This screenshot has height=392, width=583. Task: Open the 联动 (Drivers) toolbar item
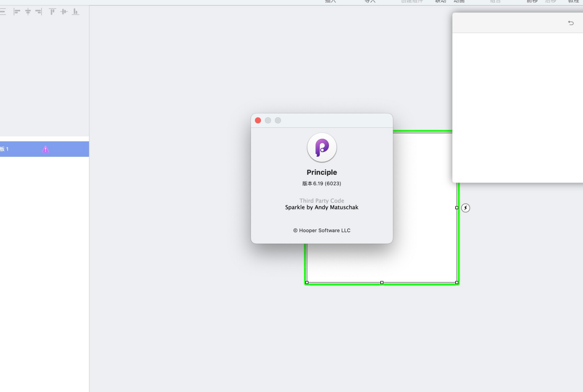440,1
